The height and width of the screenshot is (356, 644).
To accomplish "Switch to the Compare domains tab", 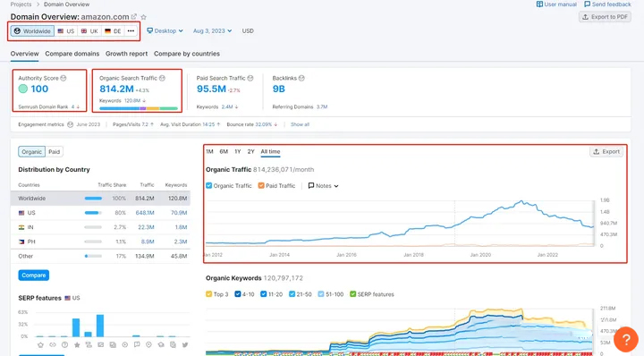I will point(72,54).
